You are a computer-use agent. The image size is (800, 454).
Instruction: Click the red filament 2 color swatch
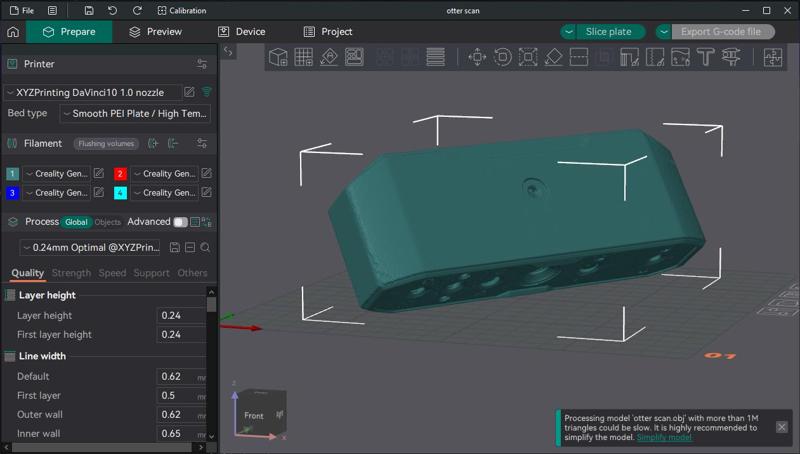(120, 174)
